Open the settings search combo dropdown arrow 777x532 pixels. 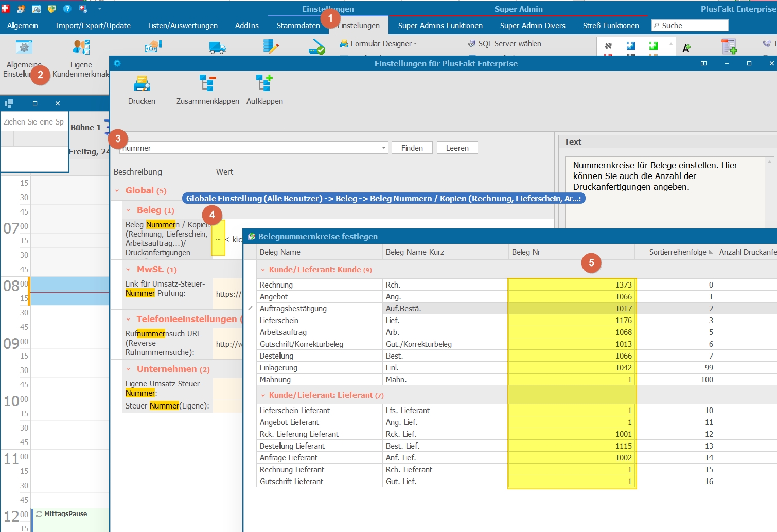(x=384, y=148)
